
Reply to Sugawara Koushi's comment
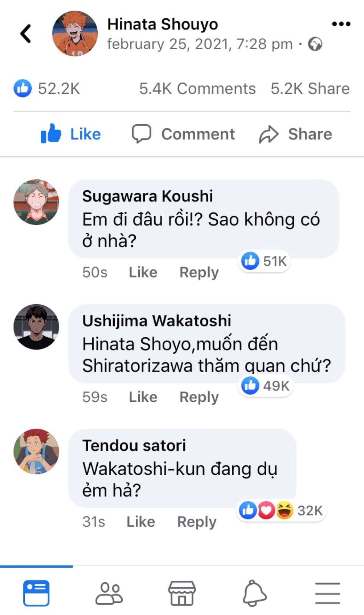(199, 272)
